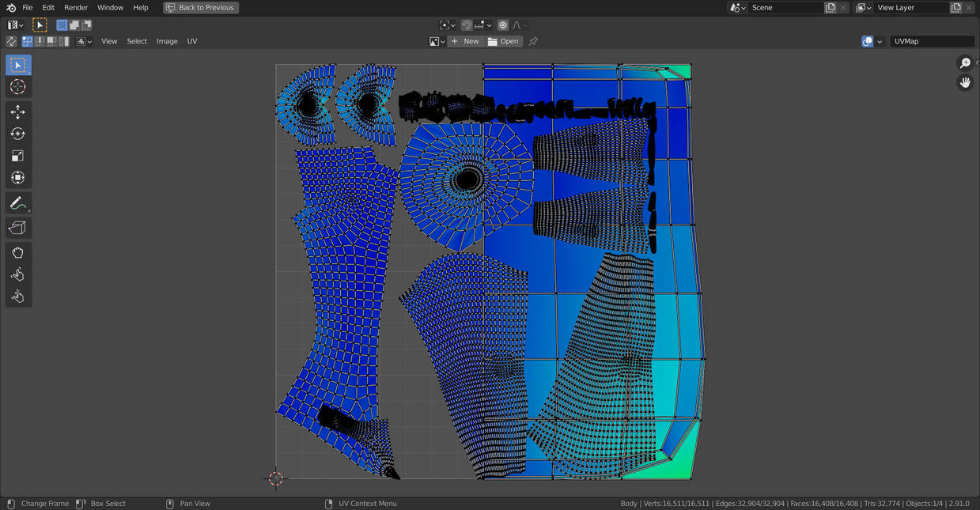This screenshot has width=980, height=510.
Task: Choose the Annotate pencil tool
Action: point(18,203)
